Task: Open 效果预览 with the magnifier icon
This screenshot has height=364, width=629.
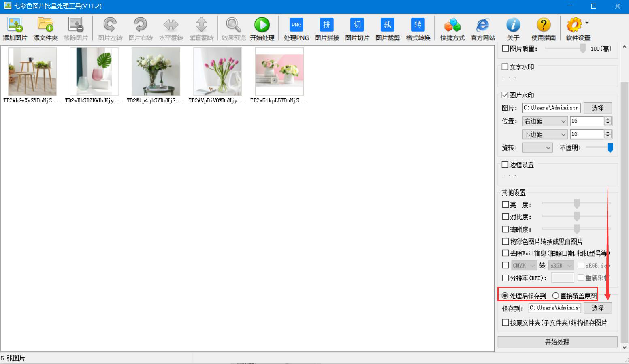Action: pos(234,25)
